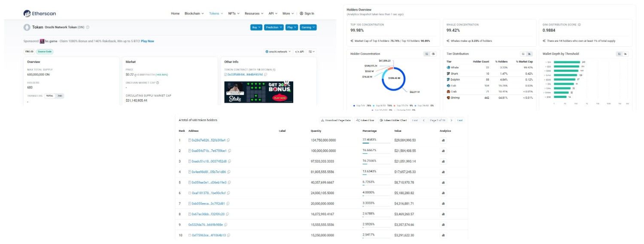Go to next holders page
The height and width of the screenshot is (244, 644).
[x=450, y=120]
